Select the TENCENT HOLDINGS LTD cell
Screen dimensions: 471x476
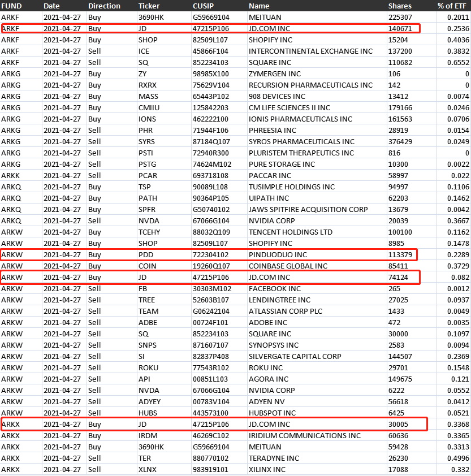coord(291,232)
